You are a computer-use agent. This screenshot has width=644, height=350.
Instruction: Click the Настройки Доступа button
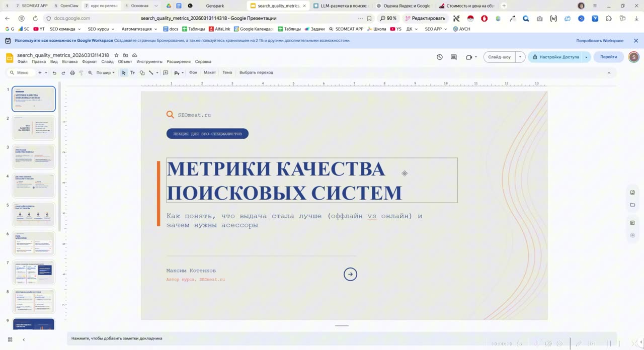555,57
